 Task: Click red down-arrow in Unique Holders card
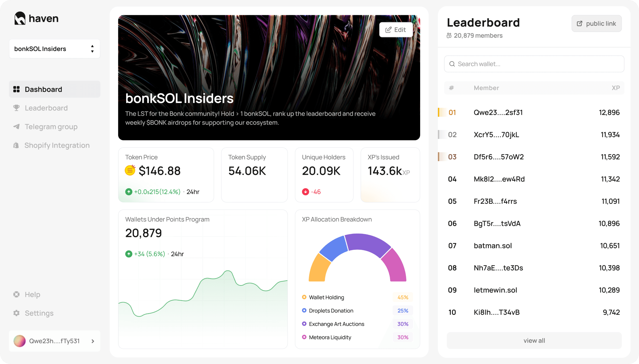305,192
